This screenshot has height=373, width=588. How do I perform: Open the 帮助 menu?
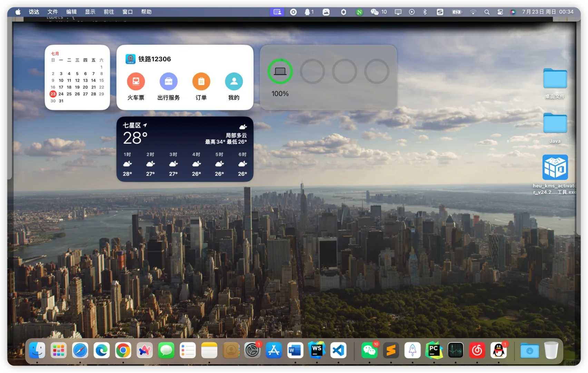[146, 12]
